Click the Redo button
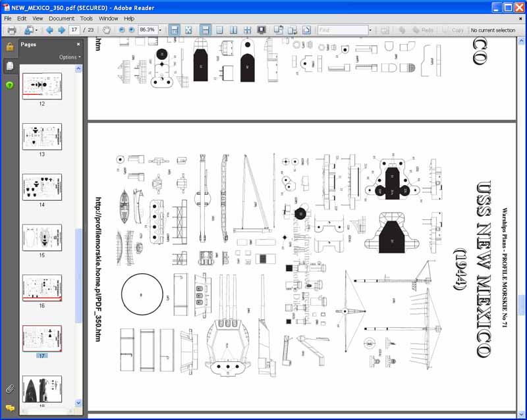 pos(423,30)
